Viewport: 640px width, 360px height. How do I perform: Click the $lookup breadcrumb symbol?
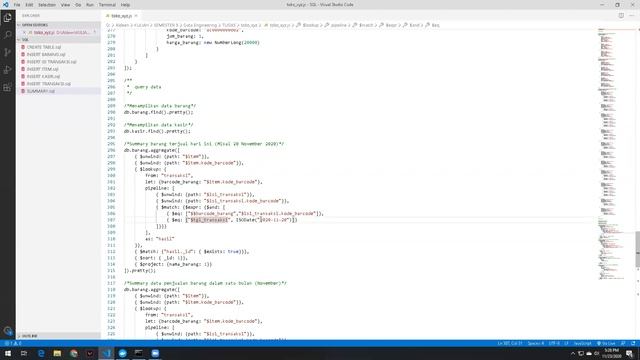coord(310,25)
